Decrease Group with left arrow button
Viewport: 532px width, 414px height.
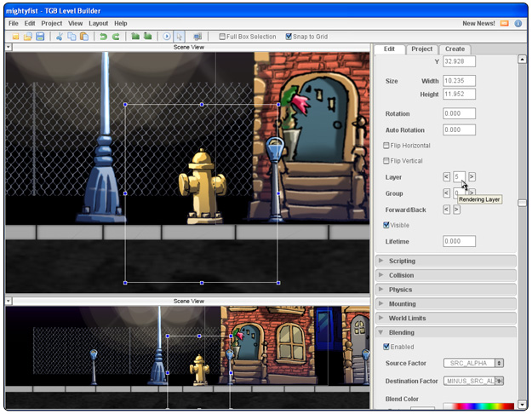pyautogui.click(x=447, y=193)
